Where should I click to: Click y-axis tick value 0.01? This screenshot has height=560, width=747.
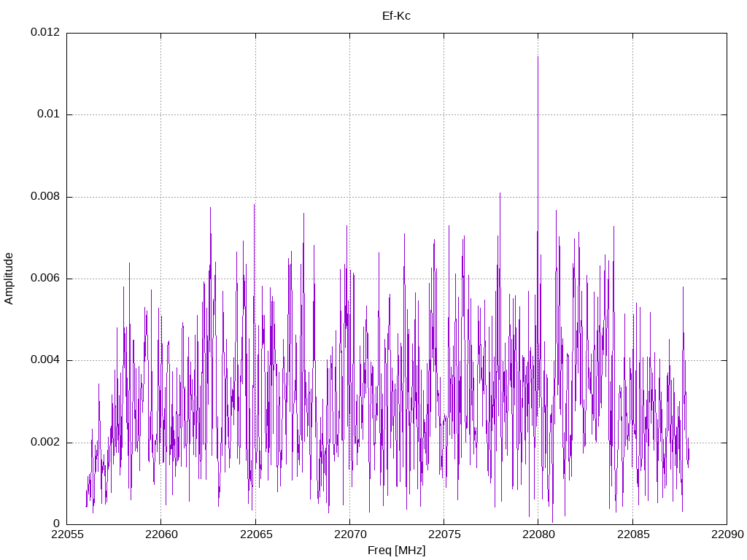49,114
